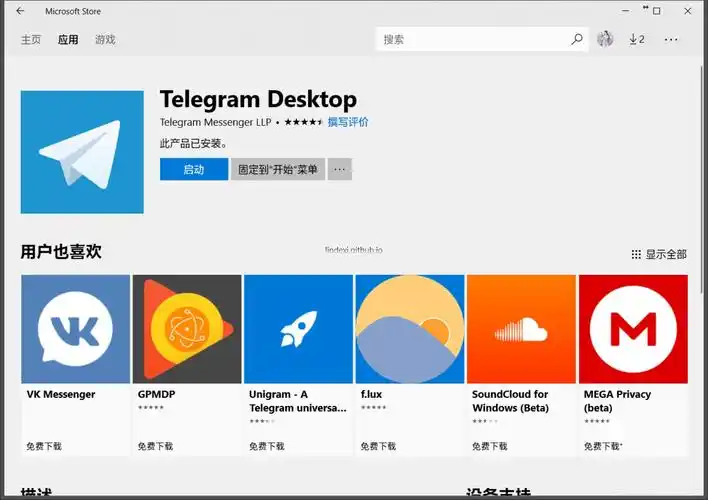Click the 撰写评价 link
This screenshot has width=708, height=500.
click(x=348, y=122)
